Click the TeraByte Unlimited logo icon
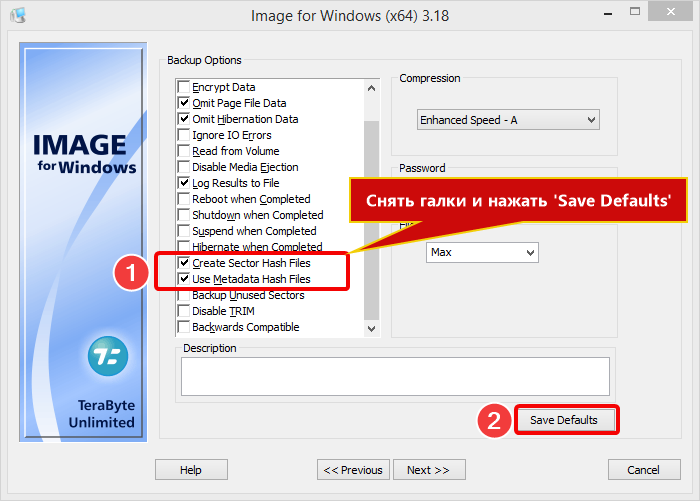700x501 pixels. point(108,356)
